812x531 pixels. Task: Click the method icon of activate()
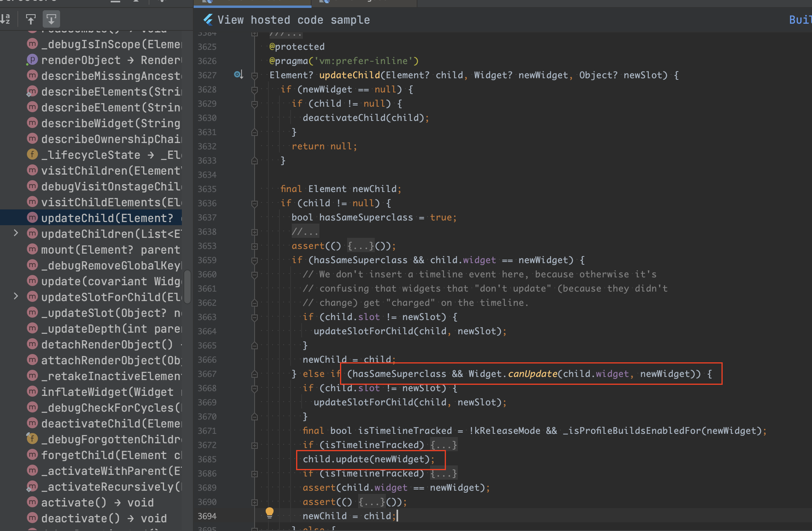pyautogui.click(x=32, y=502)
